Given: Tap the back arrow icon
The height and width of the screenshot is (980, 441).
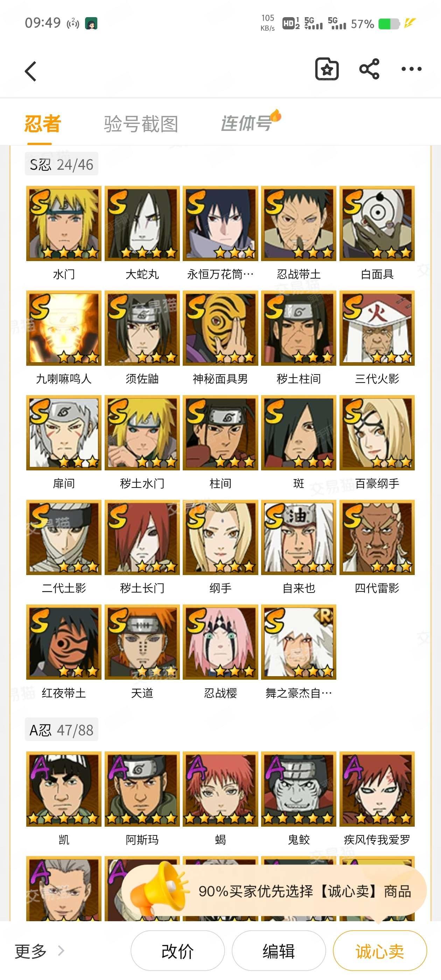Looking at the screenshot, I should [31, 71].
